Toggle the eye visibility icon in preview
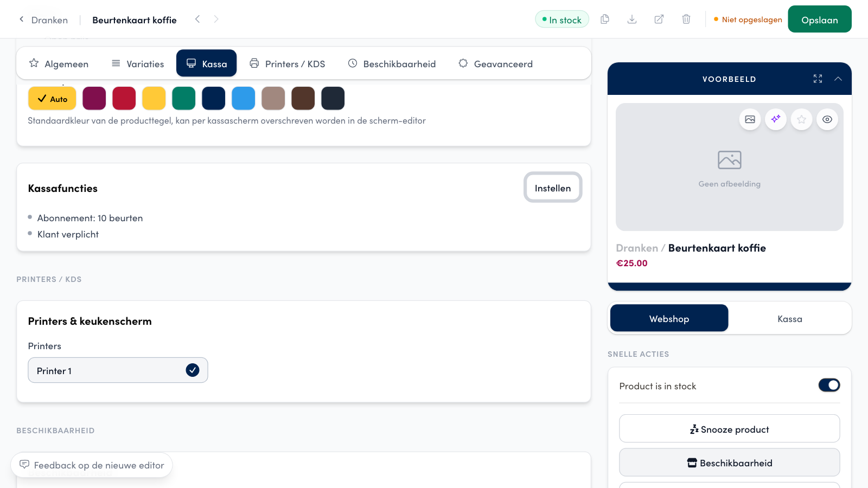 (827, 119)
